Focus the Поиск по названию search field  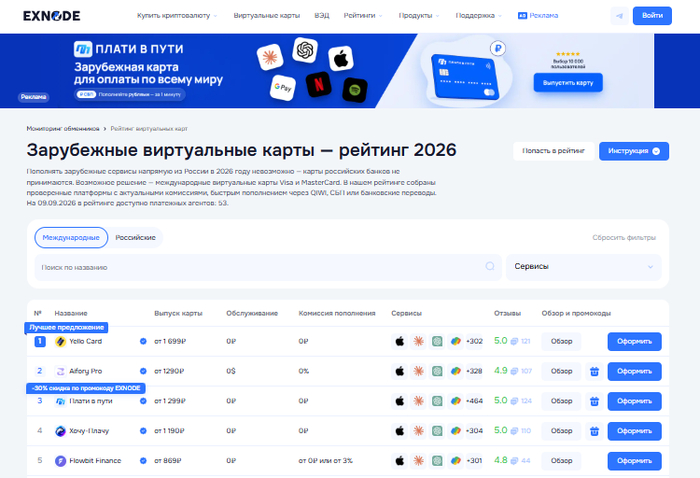pos(268,267)
